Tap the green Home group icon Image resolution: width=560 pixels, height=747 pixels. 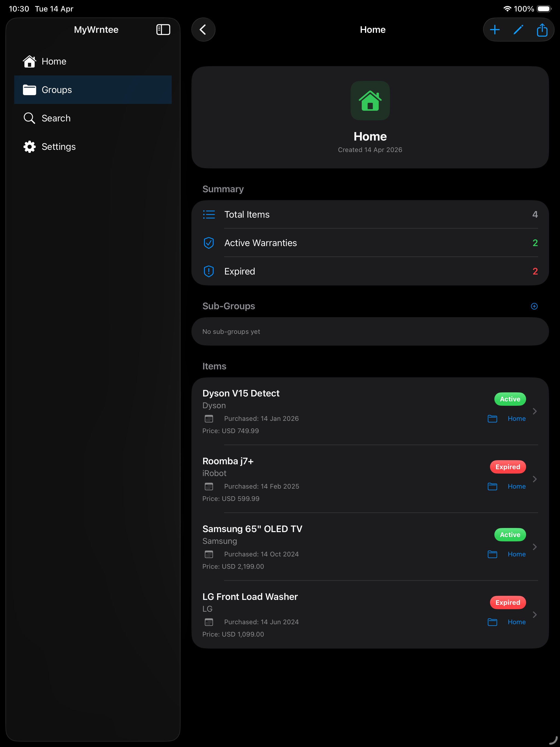point(370,101)
